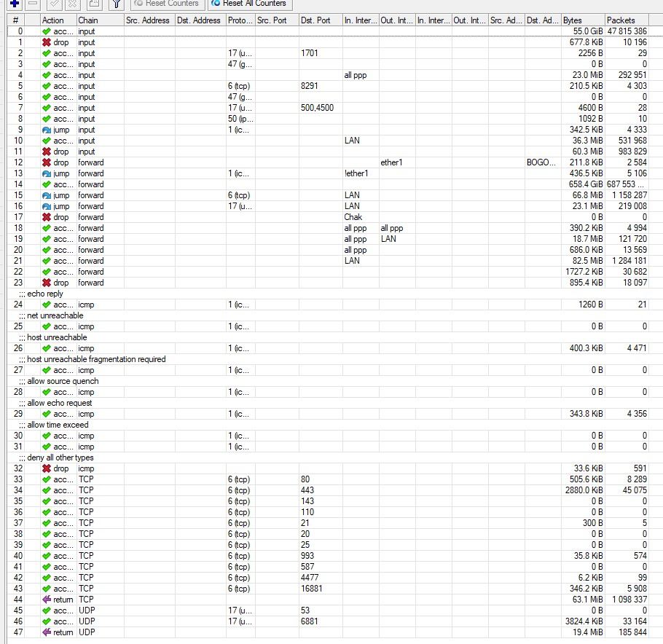This screenshot has width=663, height=644.
Task: Click Dst. Port value 53
Action: 305,610
